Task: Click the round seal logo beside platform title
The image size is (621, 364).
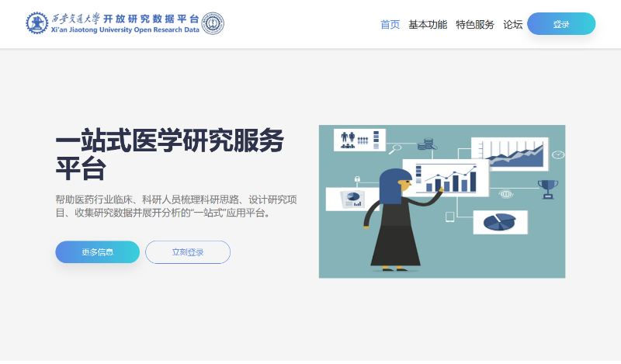Action: [213, 23]
